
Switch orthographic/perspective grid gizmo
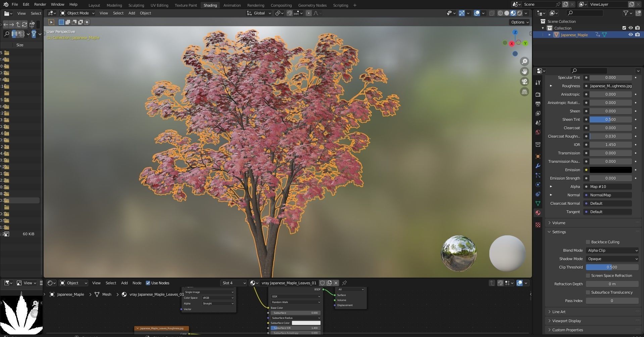point(524,92)
